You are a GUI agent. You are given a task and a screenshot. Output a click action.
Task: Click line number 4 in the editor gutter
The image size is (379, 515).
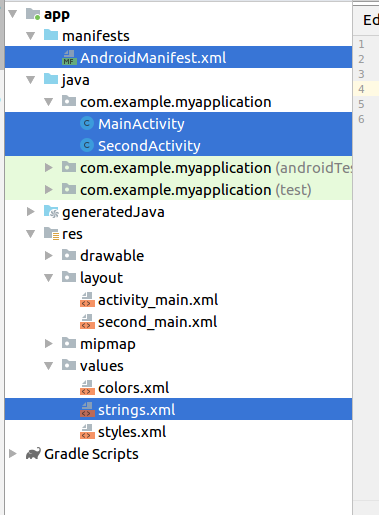[x=361, y=89]
